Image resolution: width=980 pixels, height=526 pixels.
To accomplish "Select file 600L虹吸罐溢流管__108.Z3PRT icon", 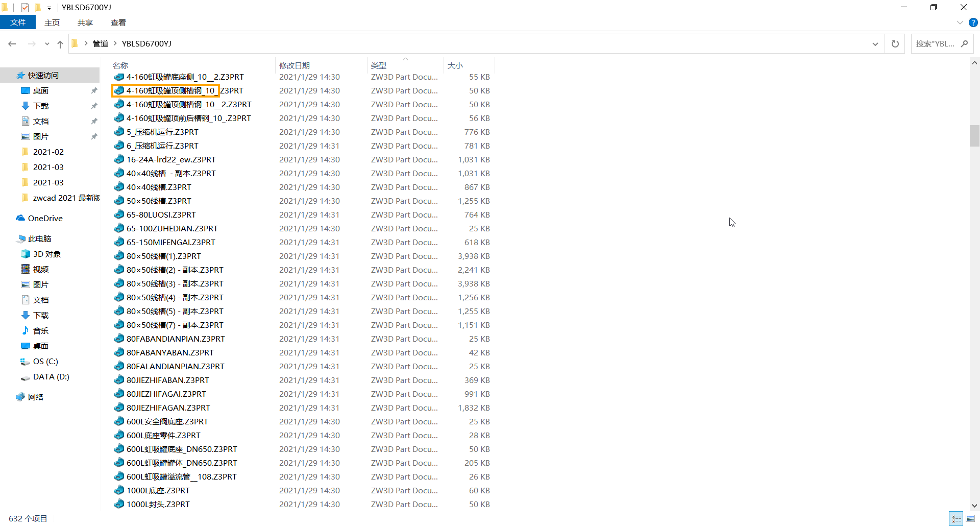I will [x=119, y=476].
